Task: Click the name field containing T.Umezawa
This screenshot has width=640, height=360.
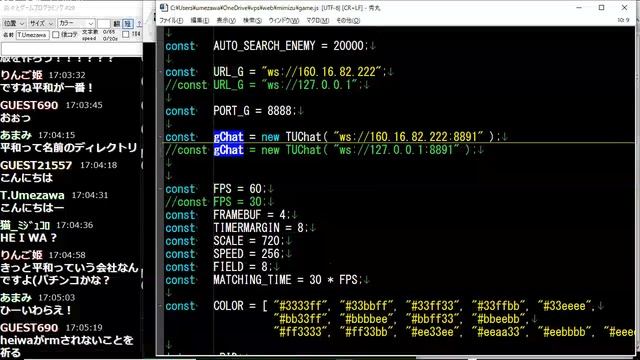Action: tap(33, 35)
